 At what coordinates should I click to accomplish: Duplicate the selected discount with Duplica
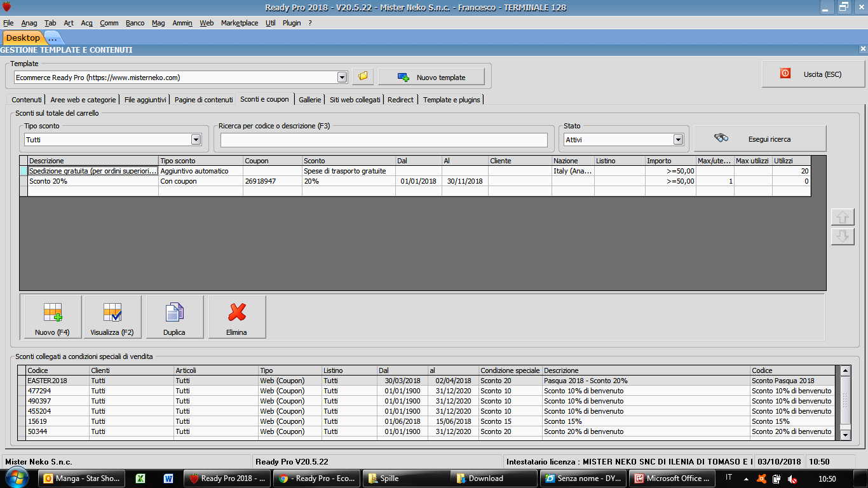(x=174, y=317)
